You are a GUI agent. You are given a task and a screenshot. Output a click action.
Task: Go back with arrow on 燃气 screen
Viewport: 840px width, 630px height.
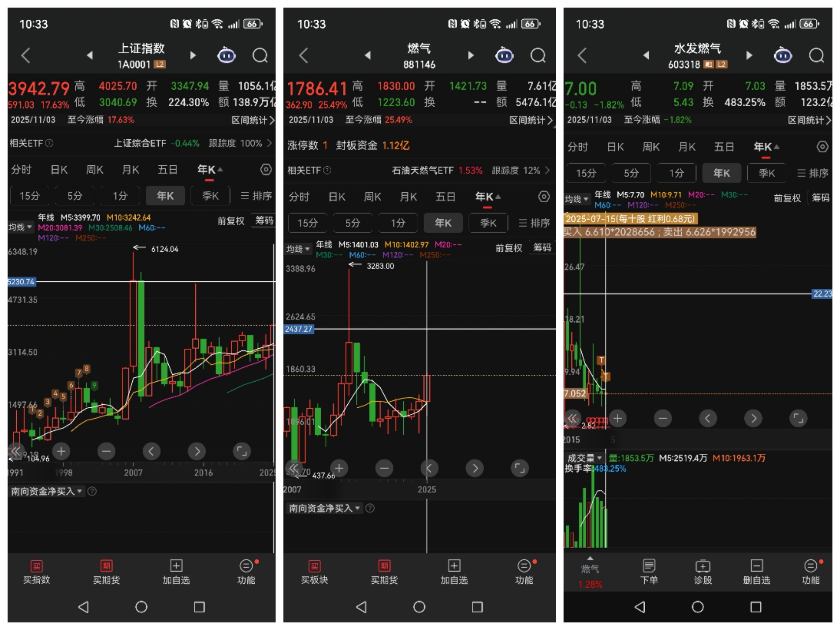[304, 56]
